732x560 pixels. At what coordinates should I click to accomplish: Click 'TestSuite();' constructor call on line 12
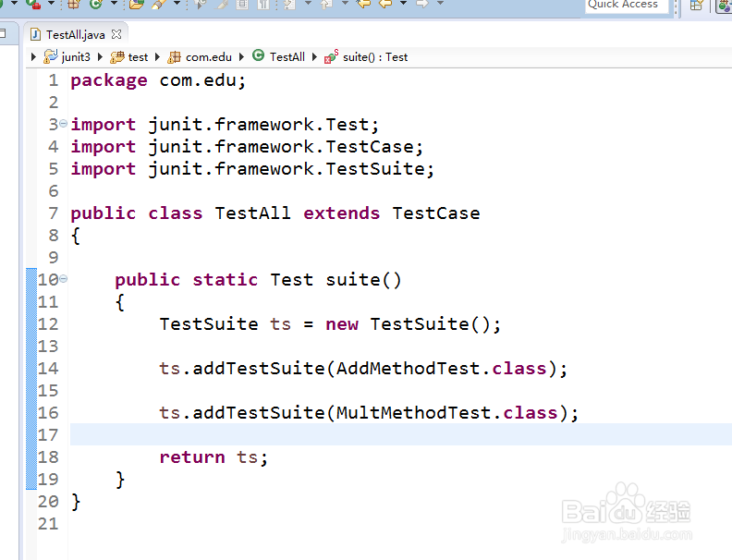[435, 324]
